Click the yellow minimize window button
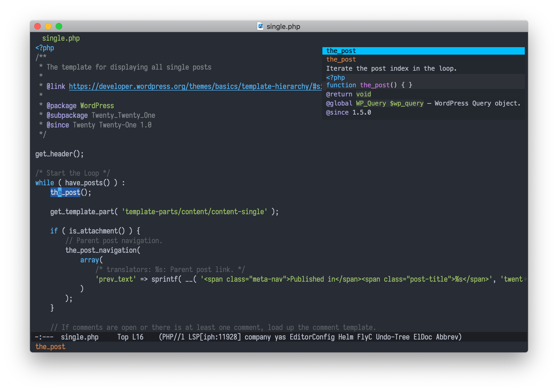The image size is (558, 392). coord(48,26)
